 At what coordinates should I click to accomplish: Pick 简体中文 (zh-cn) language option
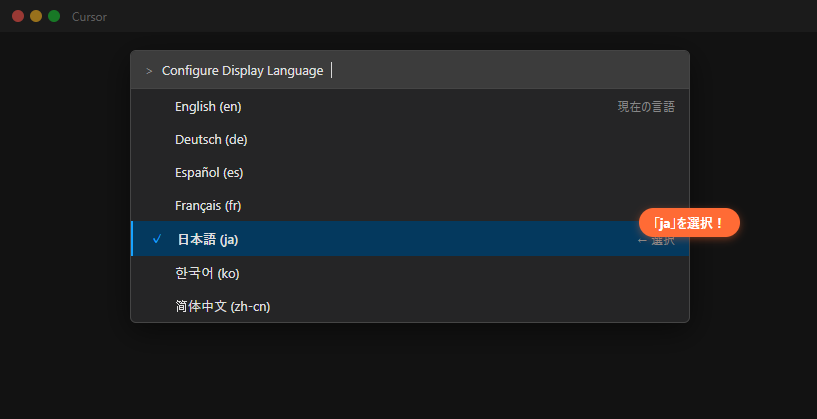pos(222,306)
